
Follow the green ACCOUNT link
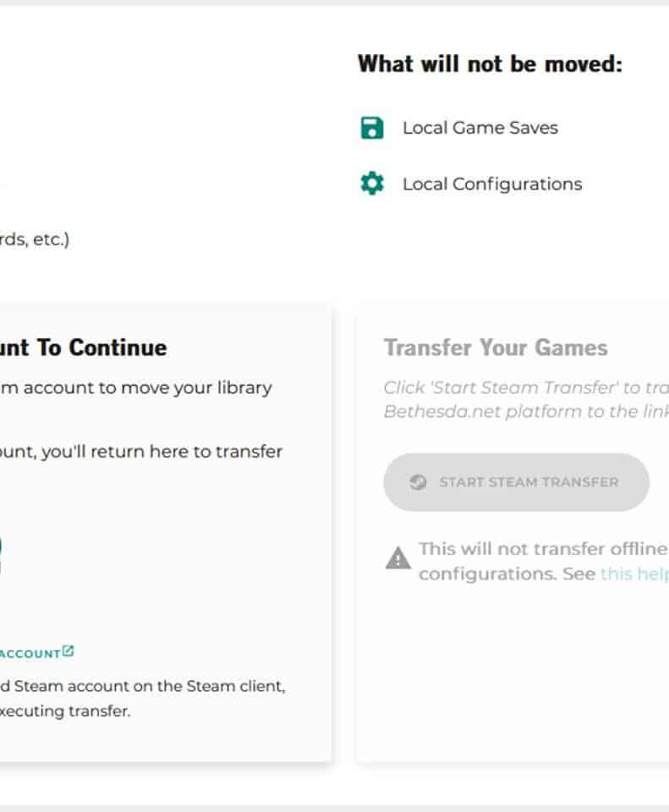(30, 653)
